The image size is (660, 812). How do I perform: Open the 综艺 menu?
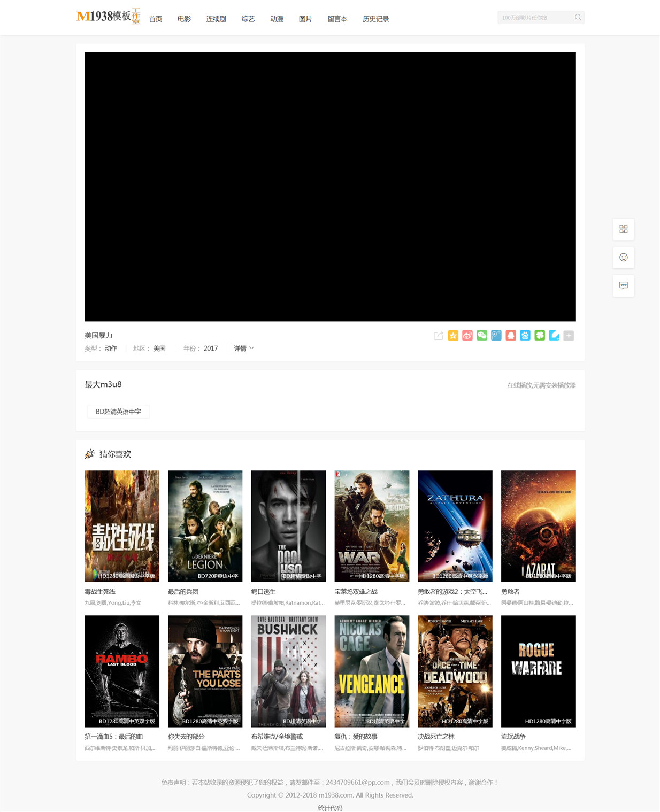click(248, 19)
